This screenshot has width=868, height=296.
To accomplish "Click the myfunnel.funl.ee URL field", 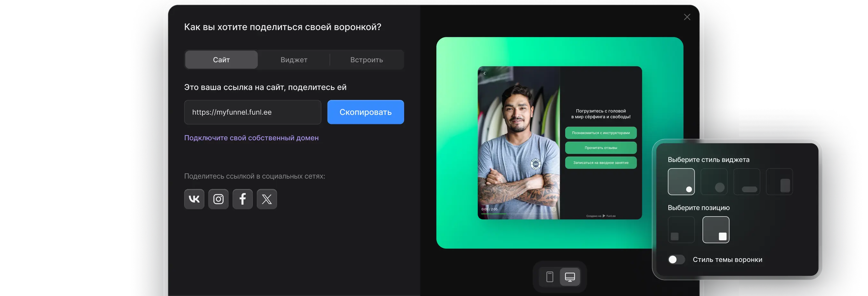I will (x=253, y=112).
